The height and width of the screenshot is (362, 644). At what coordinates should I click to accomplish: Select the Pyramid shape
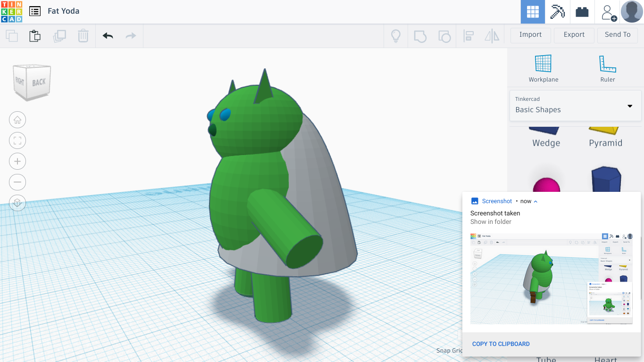(x=605, y=137)
